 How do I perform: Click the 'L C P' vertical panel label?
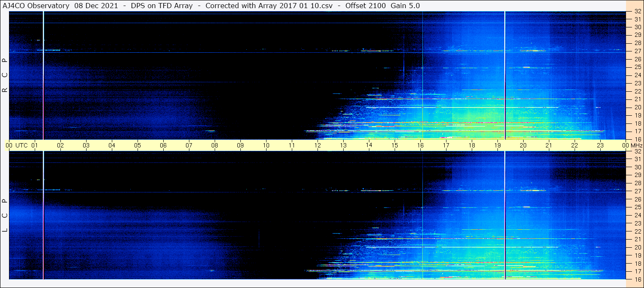pos(5,215)
